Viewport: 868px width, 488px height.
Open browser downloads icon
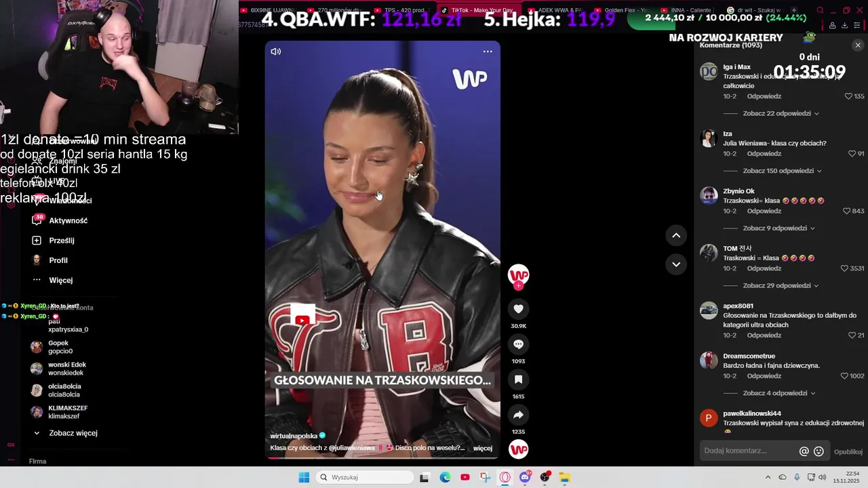(845, 26)
